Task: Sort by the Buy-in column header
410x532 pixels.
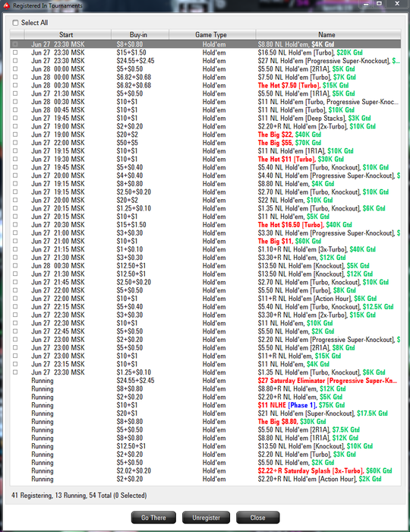Action: (140, 35)
